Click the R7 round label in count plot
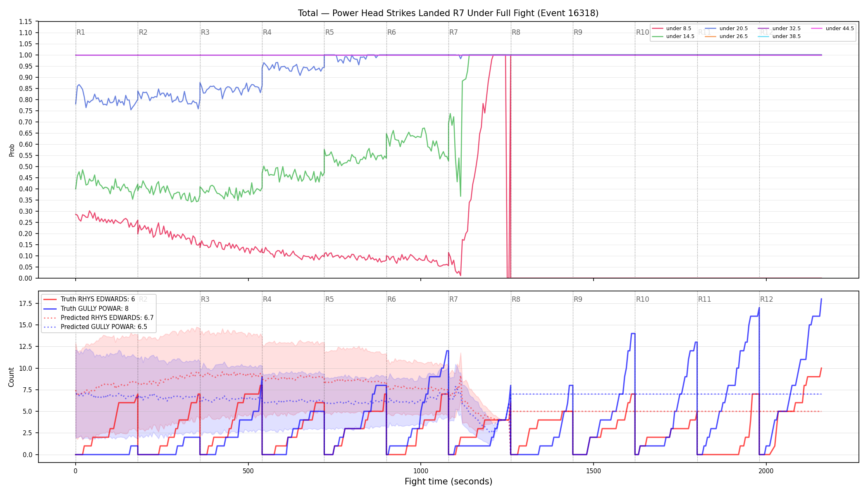868x496 pixels. coord(453,299)
